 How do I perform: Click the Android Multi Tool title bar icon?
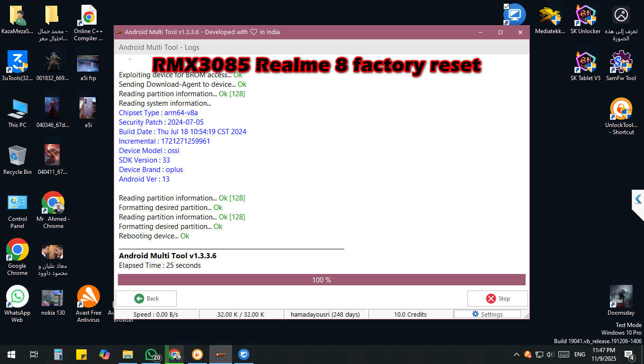coord(119,32)
